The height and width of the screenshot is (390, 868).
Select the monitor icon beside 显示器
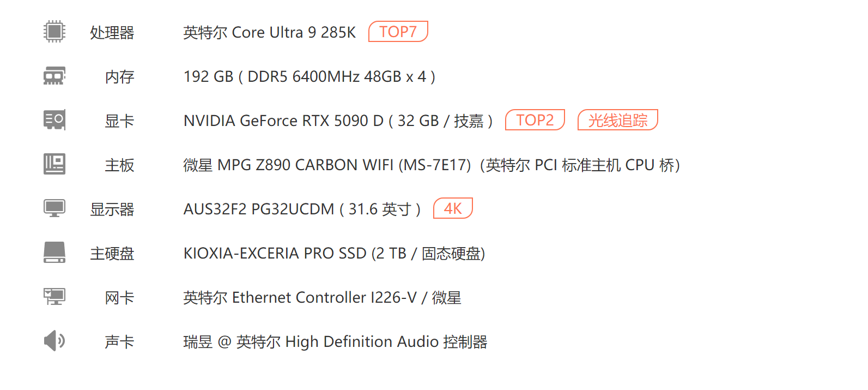(x=54, y=208)
